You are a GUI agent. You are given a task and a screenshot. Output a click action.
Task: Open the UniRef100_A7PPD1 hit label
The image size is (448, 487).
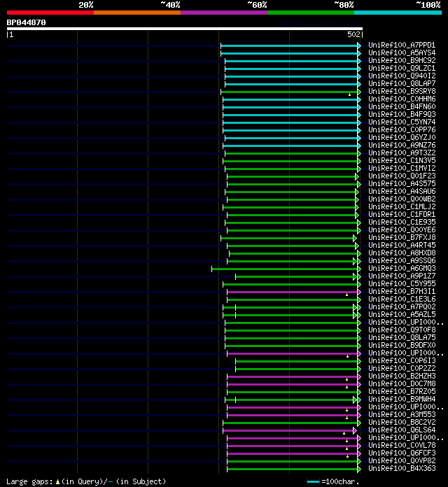[402, 45]
